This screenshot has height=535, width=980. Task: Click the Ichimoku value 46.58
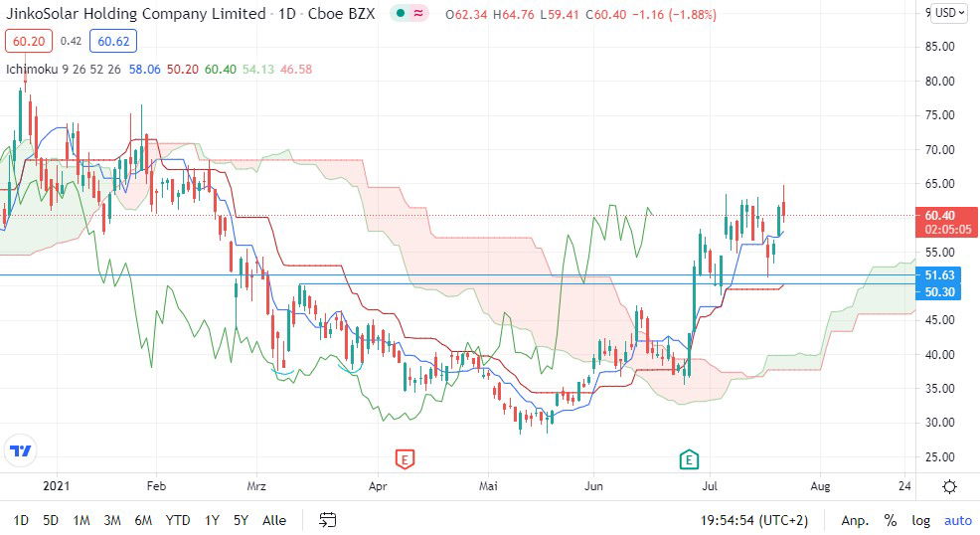296,70
